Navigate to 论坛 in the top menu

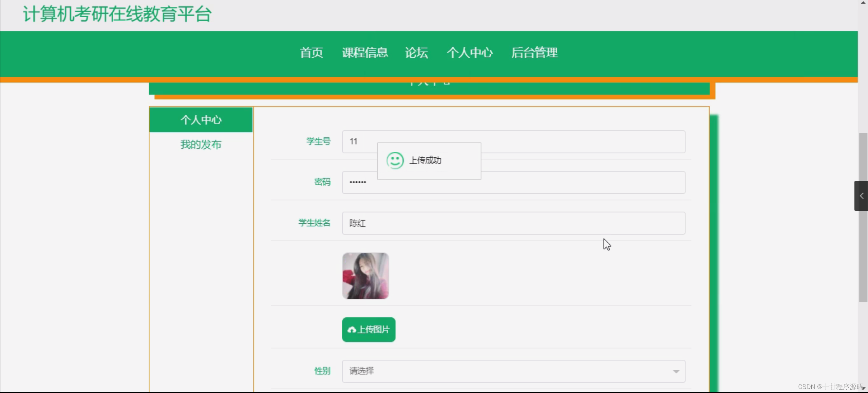click(x=416, y=53)
